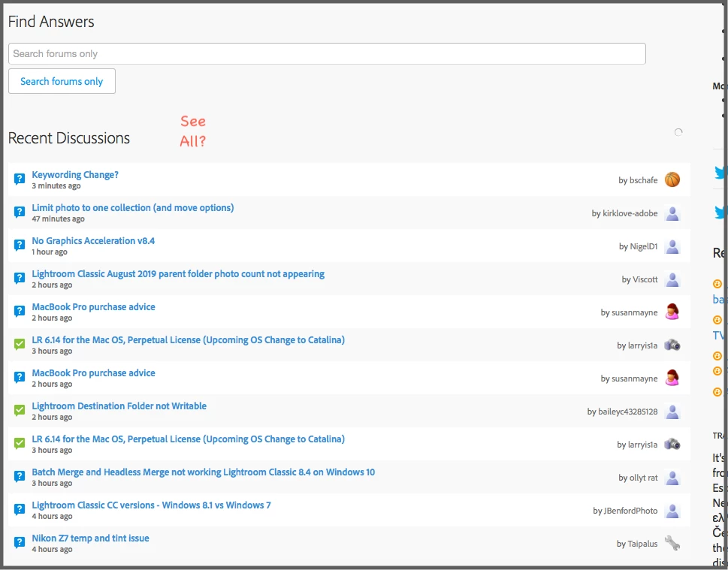
Task: Open Batch Merge and Headless Merge thread
Action: pos(204,472)
